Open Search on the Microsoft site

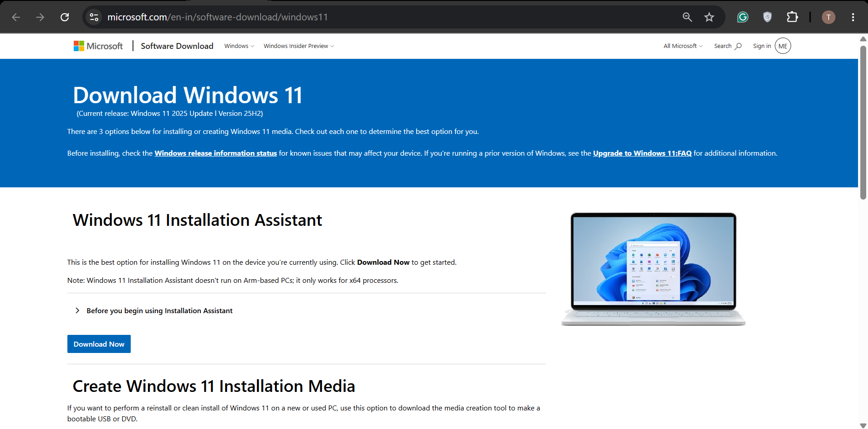click(727, 46)
